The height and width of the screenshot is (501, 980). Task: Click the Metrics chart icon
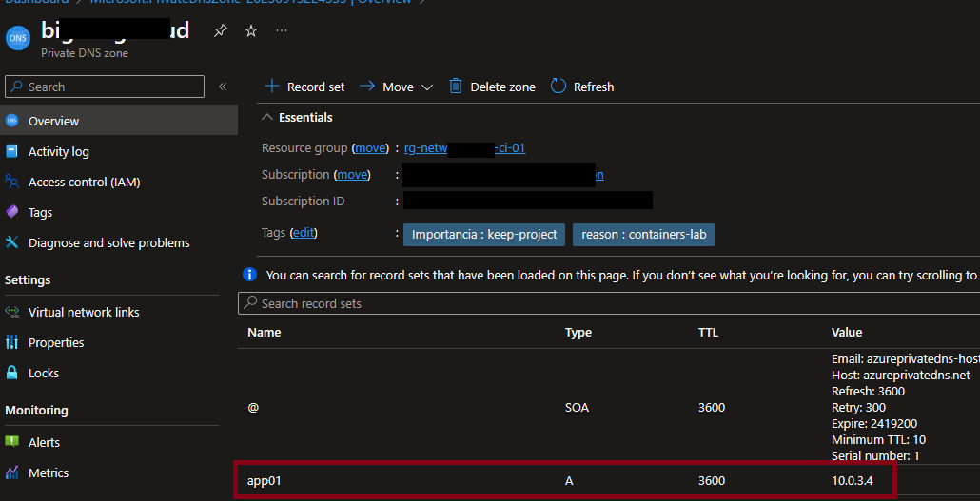click(x=11, y=472)
